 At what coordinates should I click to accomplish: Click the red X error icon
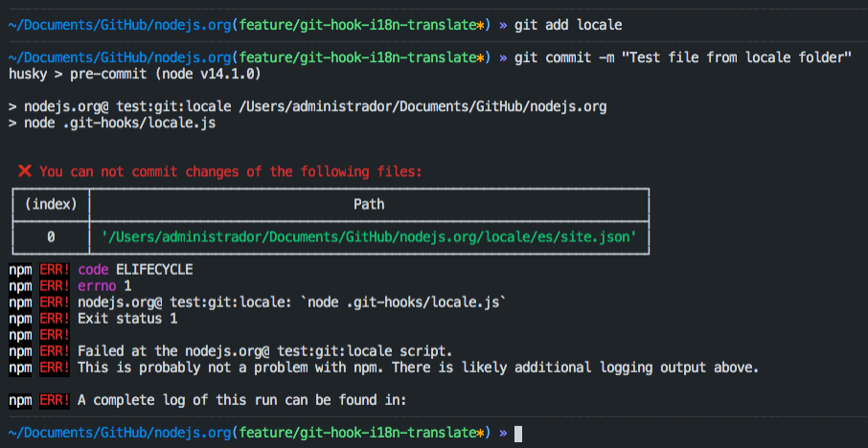[24, 171]
